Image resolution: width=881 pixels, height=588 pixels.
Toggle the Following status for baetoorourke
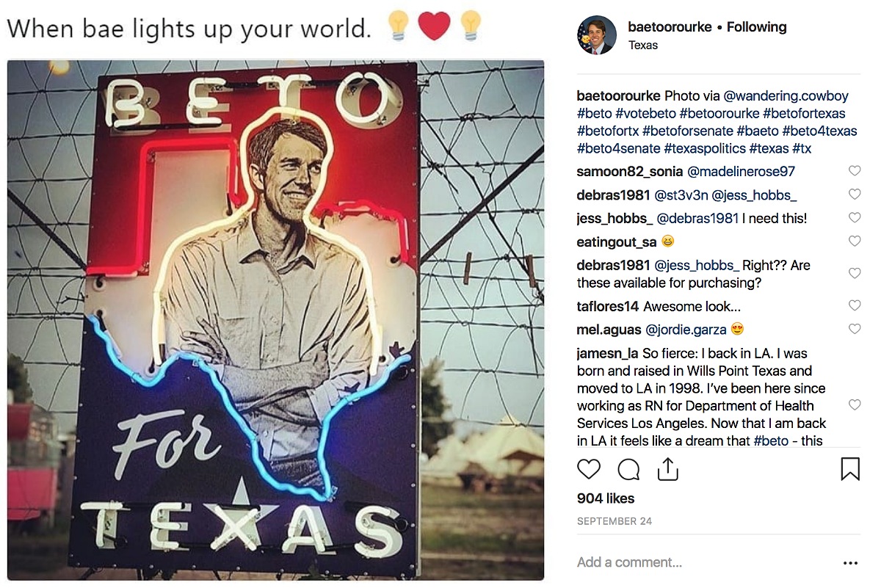coord(757,26)
